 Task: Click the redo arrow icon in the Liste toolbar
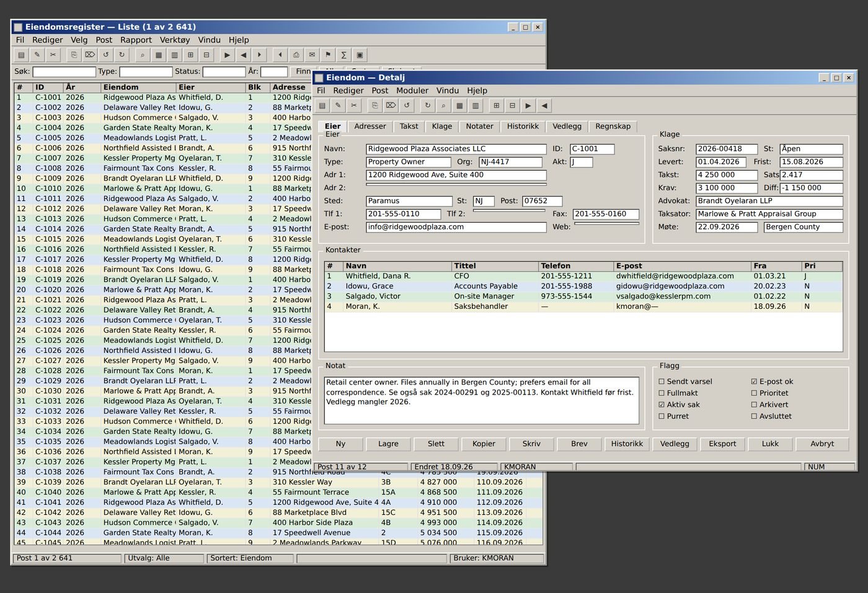(122, 55)
